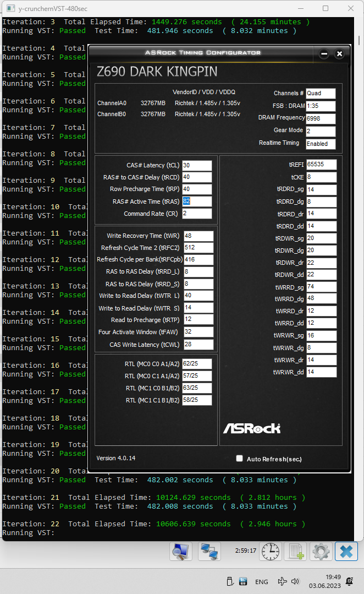Click the 'Z690 DARK KINGPIN' heading
364x594 pixels.
click(x=157, y=72)
